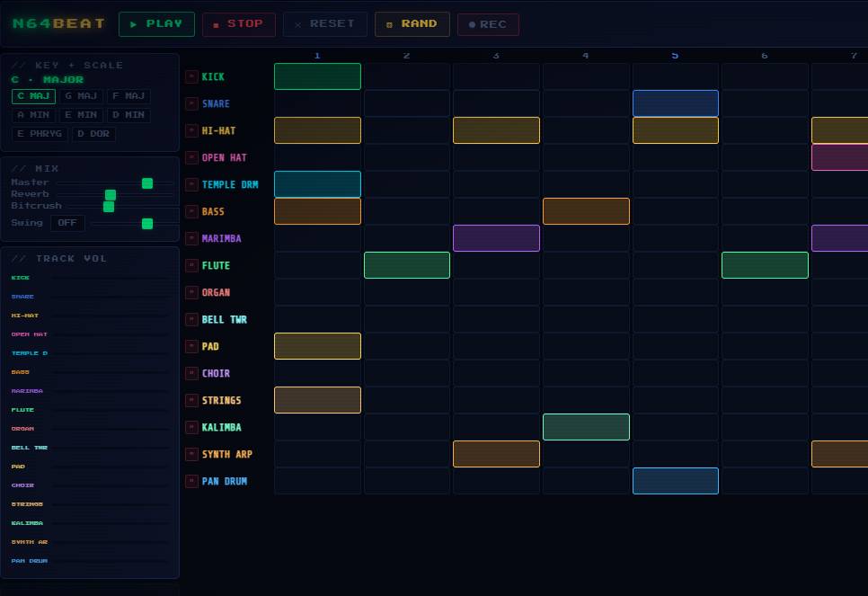Clear the pattern using RESET
Screen dimensions: 868x596
click(325, 24)
